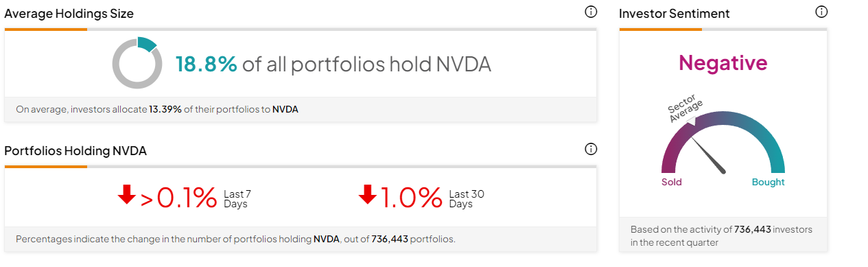Click the donut chart for holdings percentage

point(137,62)
